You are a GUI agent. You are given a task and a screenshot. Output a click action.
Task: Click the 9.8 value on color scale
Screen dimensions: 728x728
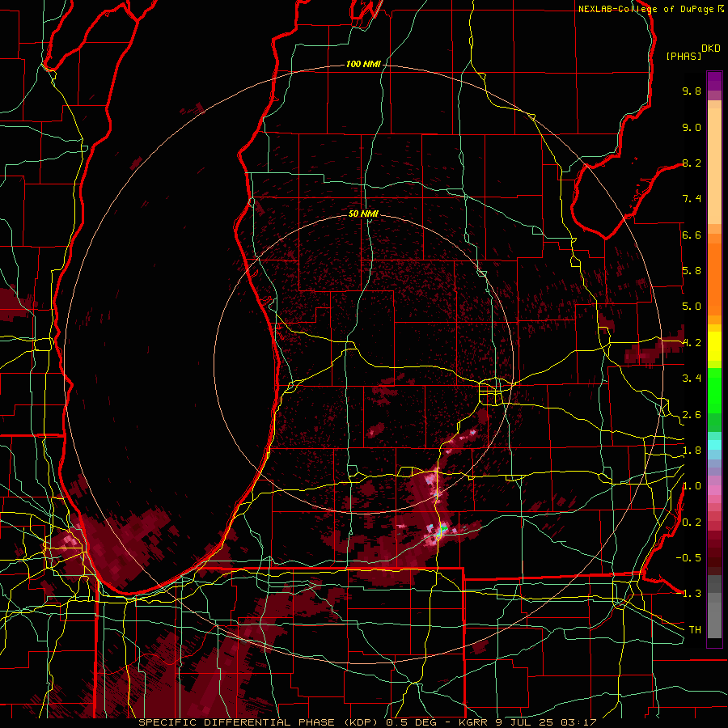pyautogui.click(x=692, y=91)
